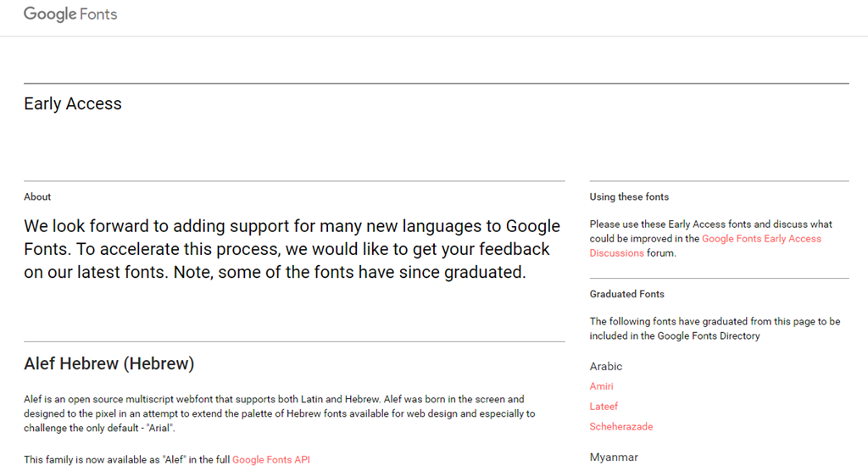
Task: Click the Arabic category label
Action: (x=605, y=367)
